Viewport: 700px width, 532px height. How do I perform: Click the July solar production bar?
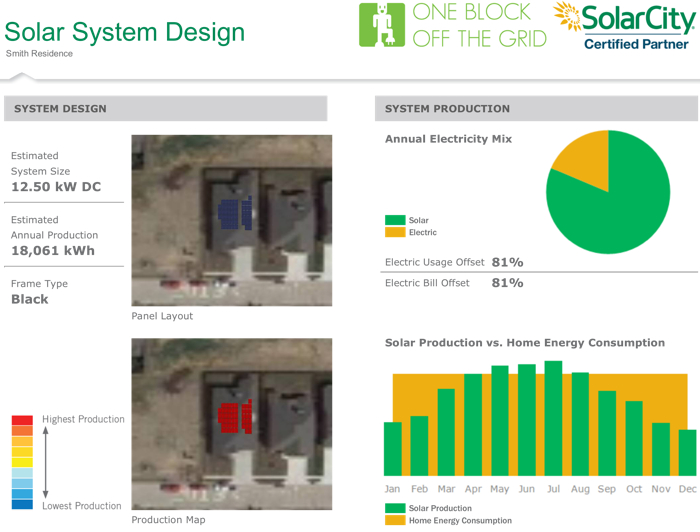tap(553, 418)
